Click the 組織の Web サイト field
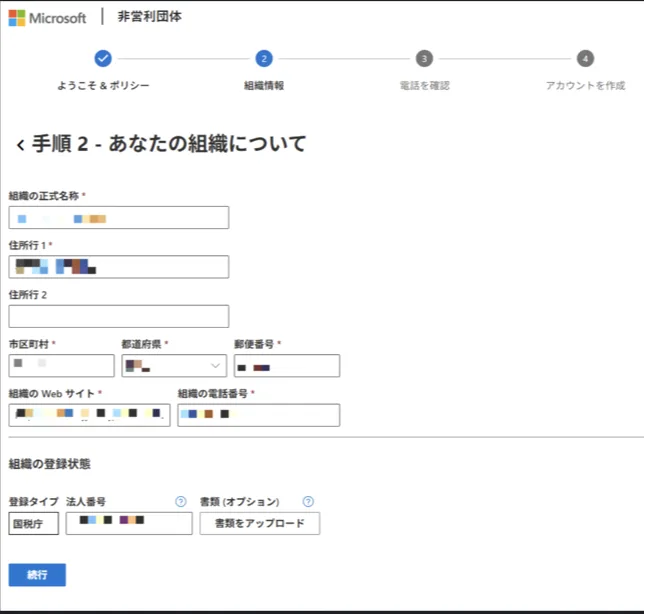The height and width of the screenshot is (614, 645). (89, 415)
